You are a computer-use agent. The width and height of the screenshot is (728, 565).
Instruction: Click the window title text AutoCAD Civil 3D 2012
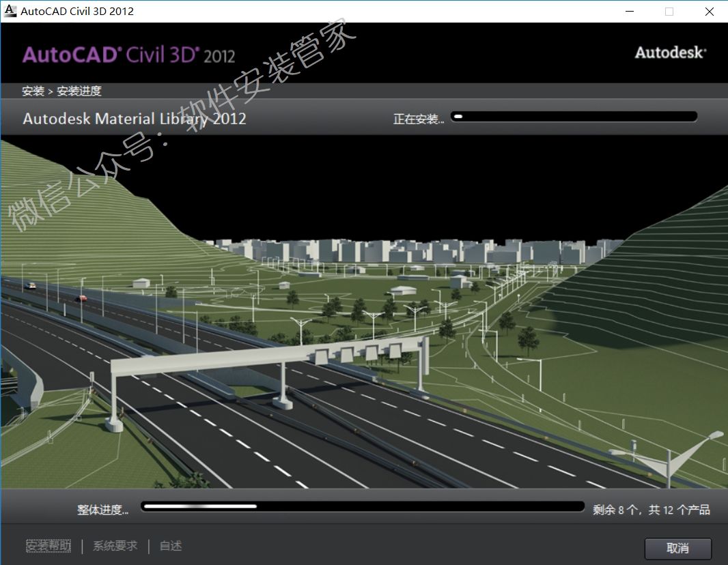[x=77, y=12]
